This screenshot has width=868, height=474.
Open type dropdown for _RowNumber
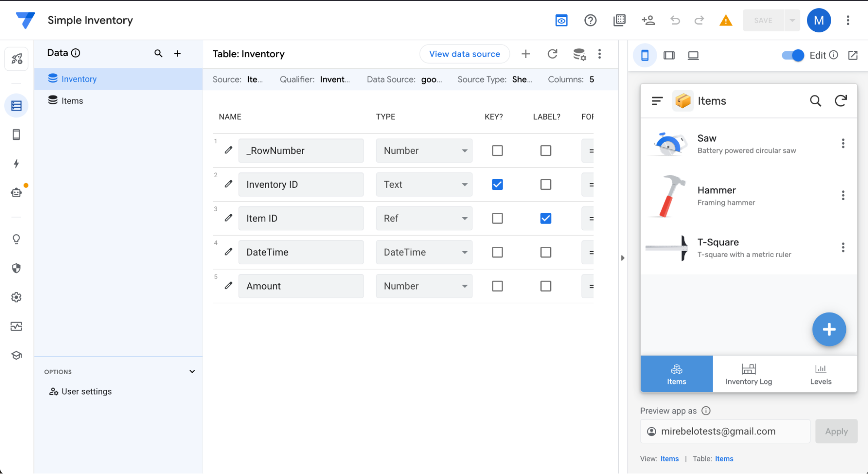pyautogui.click(x=424, y=150)
